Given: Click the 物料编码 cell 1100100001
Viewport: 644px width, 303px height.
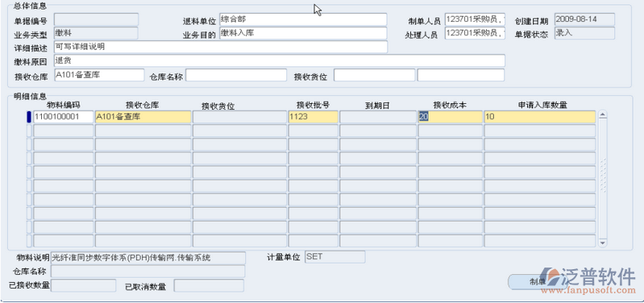Looking at the screenshot, I should [x=63, y=117].
